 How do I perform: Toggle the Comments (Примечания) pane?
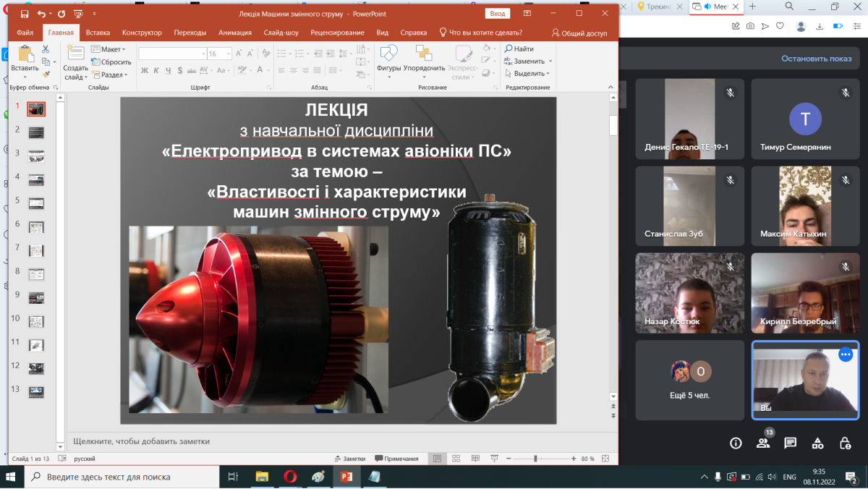[x=396, y=459]
